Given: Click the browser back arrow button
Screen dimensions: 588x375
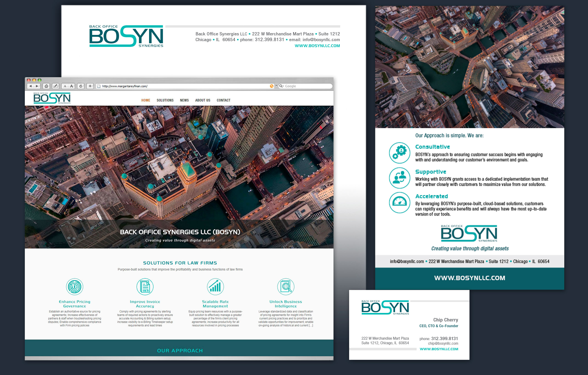Looking at the screenshot, I should [x=30, y=86].
